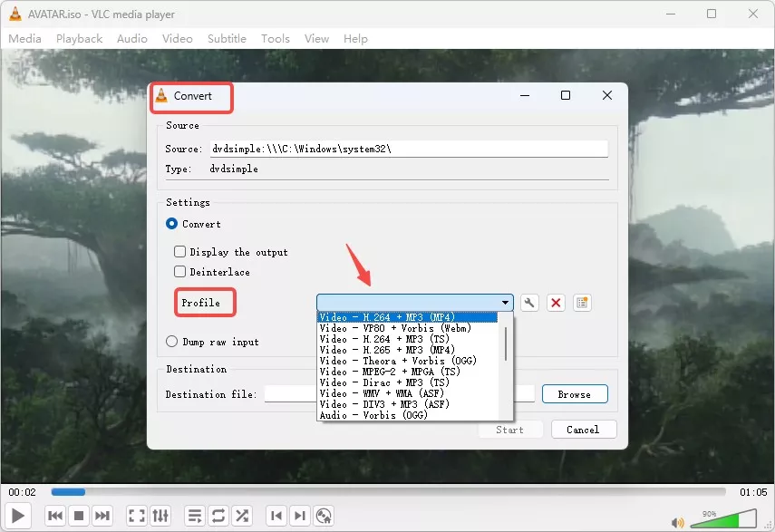Open the Media menu
Image resolution: width=775 pixels, height=532 pixels.
(24, 38)
